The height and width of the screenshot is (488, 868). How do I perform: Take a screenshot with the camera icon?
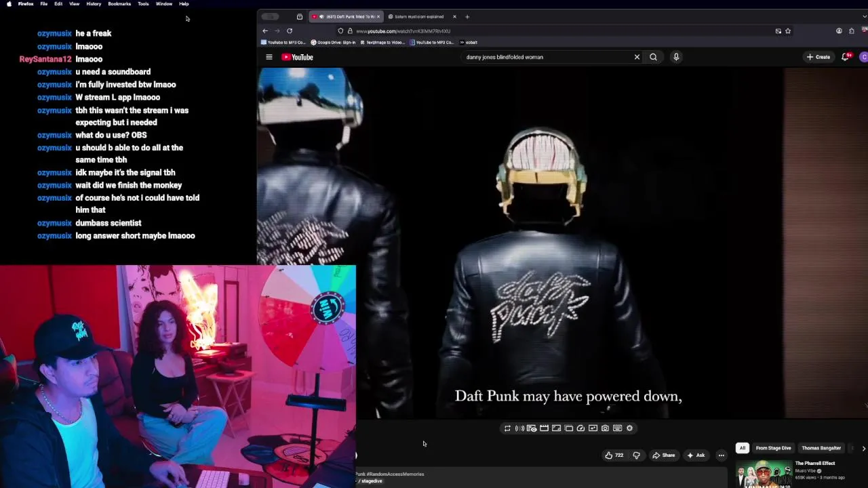click(x=605, y=428)
